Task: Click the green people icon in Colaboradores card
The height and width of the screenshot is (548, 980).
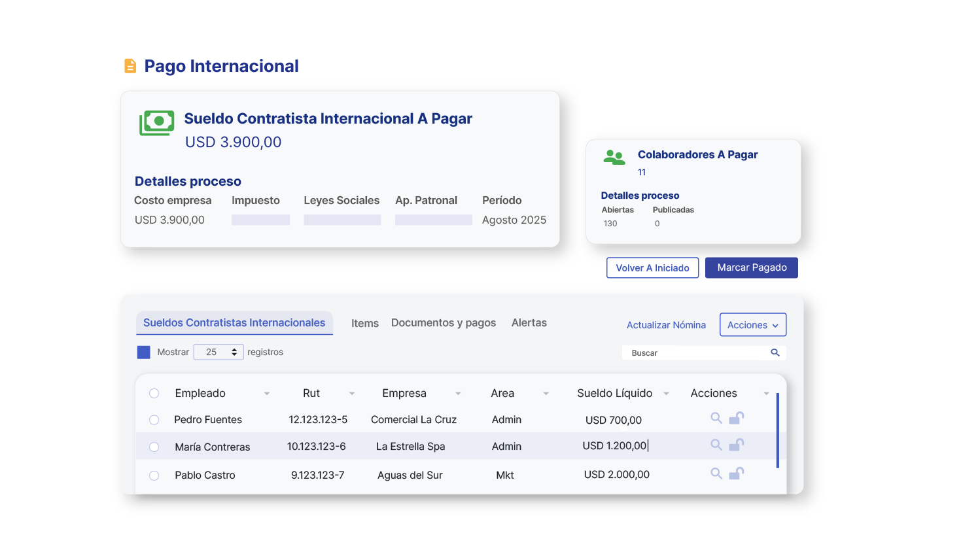Action: (614, 157)
